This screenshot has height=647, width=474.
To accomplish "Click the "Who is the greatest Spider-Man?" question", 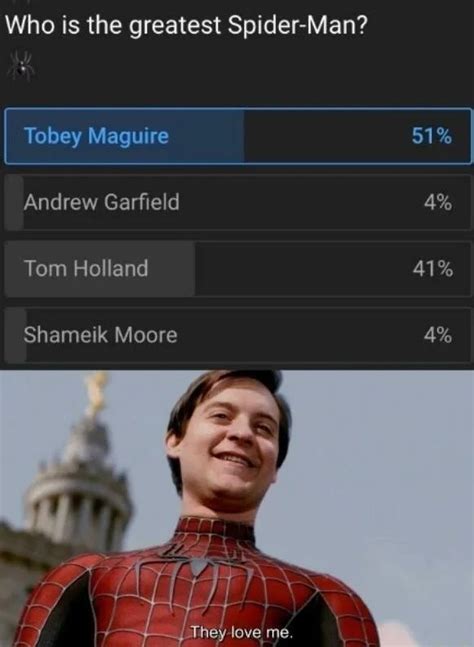I will pos(186,26).
